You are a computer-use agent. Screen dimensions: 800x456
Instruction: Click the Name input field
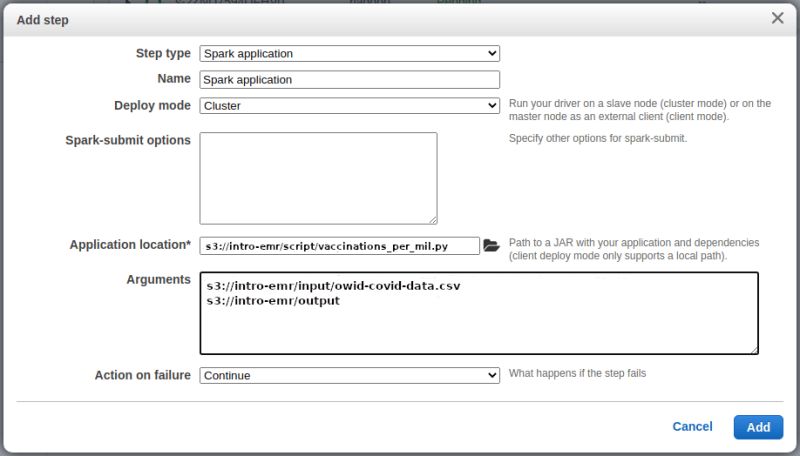coord(349,80)
